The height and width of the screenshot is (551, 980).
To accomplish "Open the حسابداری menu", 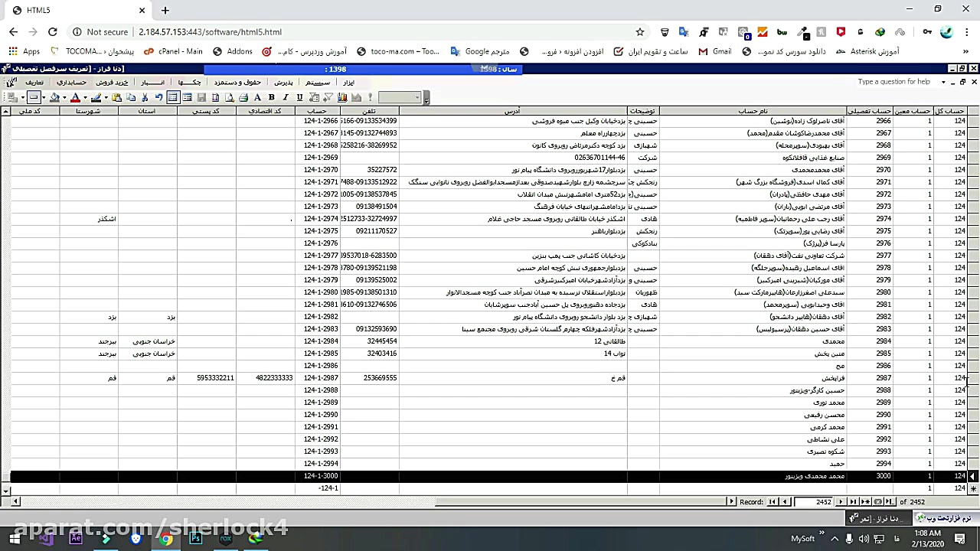I will [x=72, y=83].
